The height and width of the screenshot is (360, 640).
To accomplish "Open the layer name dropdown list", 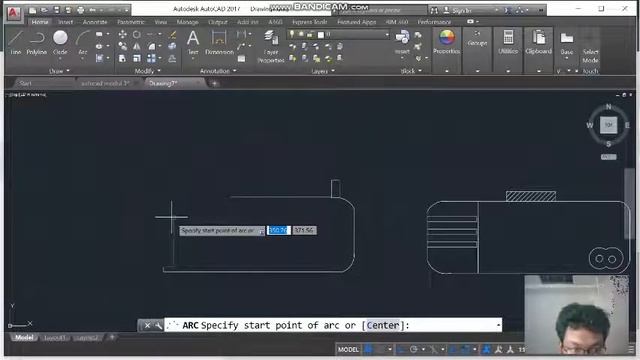I will 387,35.
